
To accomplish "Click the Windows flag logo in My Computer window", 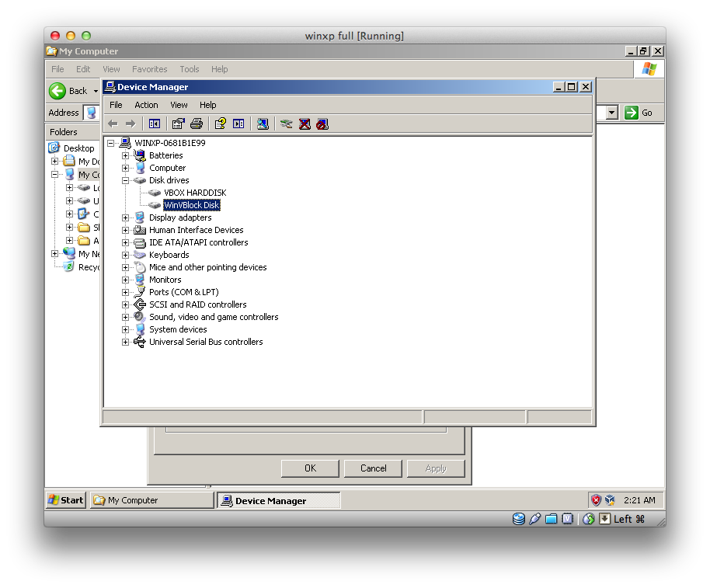I will (x=649, y=69).
